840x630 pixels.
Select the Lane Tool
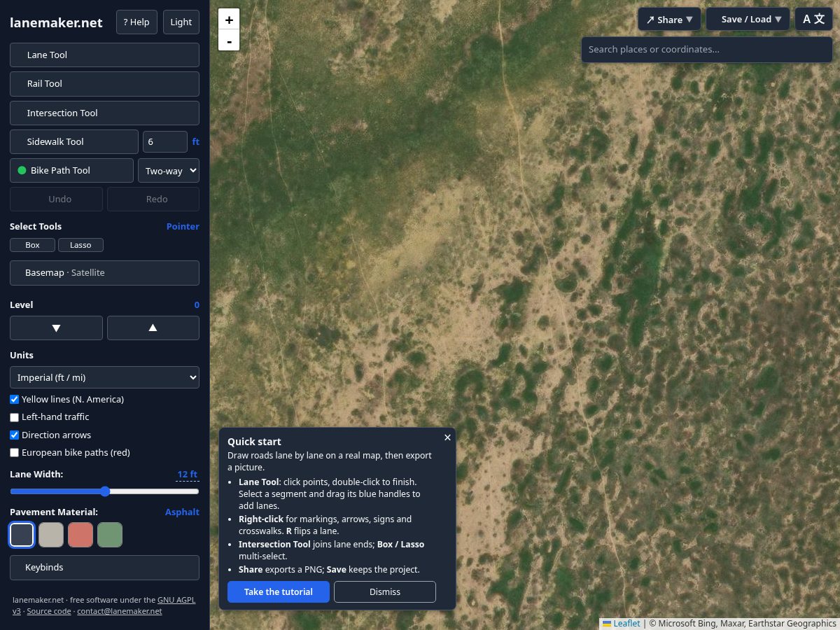click(x=104, y=55)
